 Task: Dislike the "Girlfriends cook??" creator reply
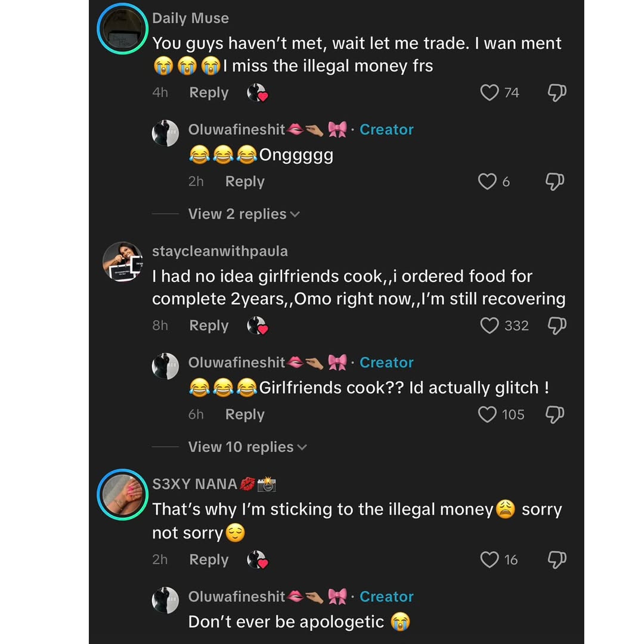tap(555, 414)
